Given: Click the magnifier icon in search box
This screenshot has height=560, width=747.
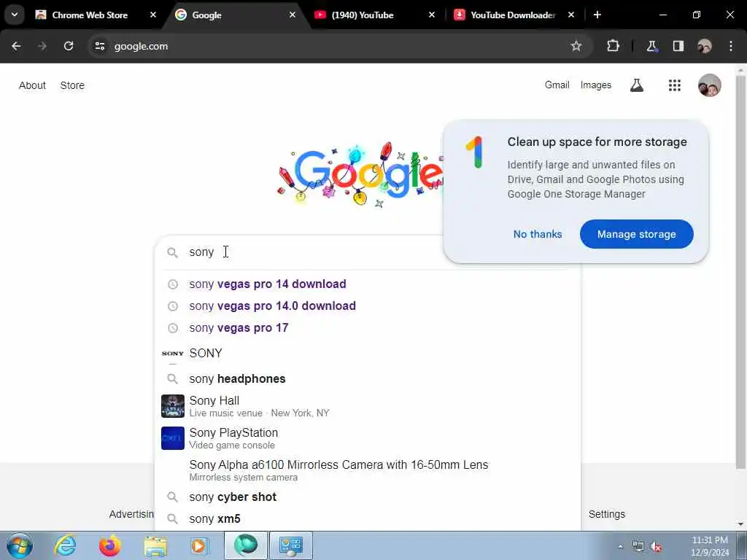Looking at the screenshot, I should click(x=172, y=252).
